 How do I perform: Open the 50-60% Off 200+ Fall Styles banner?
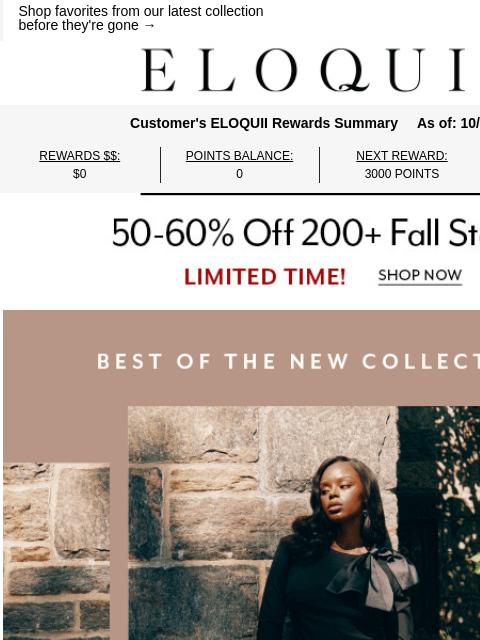[x=296, y=233]
